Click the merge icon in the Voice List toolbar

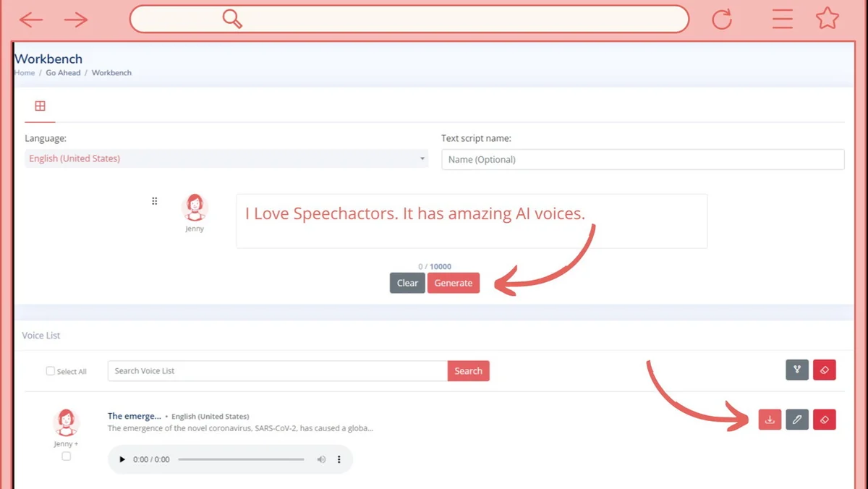click(797, 370)
